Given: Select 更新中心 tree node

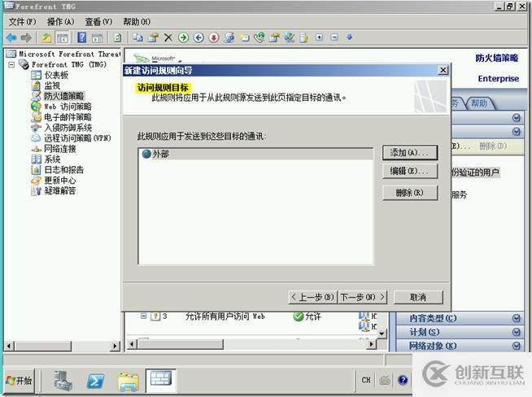Looking at the screenshot, I should (x=60, y=180).
